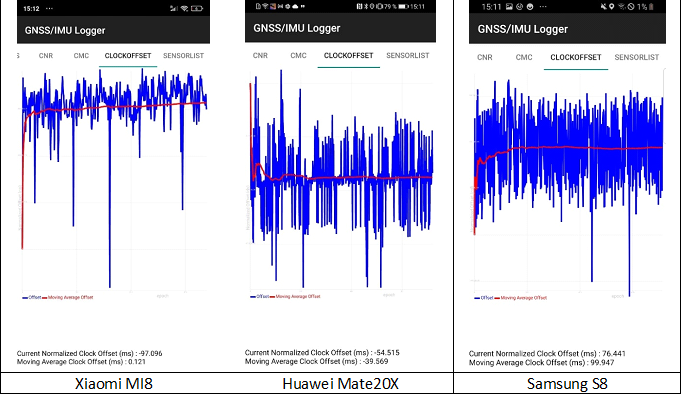Switch to SENSORLIST tab on Huawei Mate20X
The image size is (688, 404).
(408, 55)
